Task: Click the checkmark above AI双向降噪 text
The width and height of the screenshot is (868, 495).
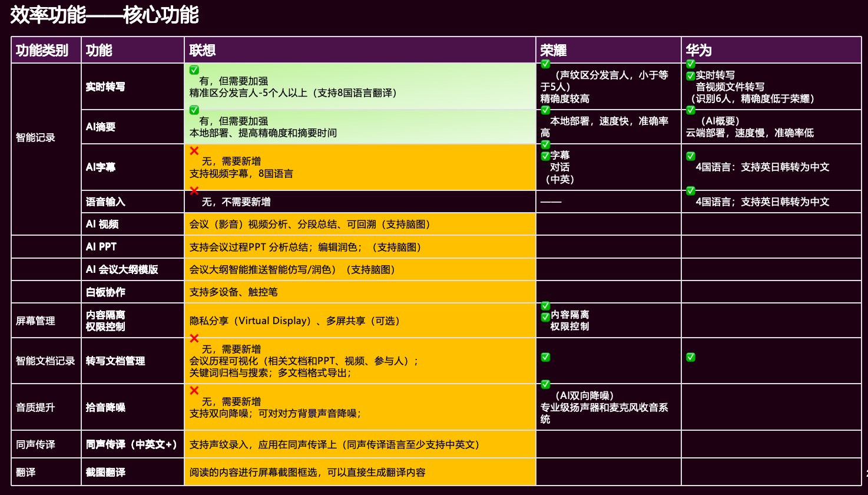Action: [545, 384]
